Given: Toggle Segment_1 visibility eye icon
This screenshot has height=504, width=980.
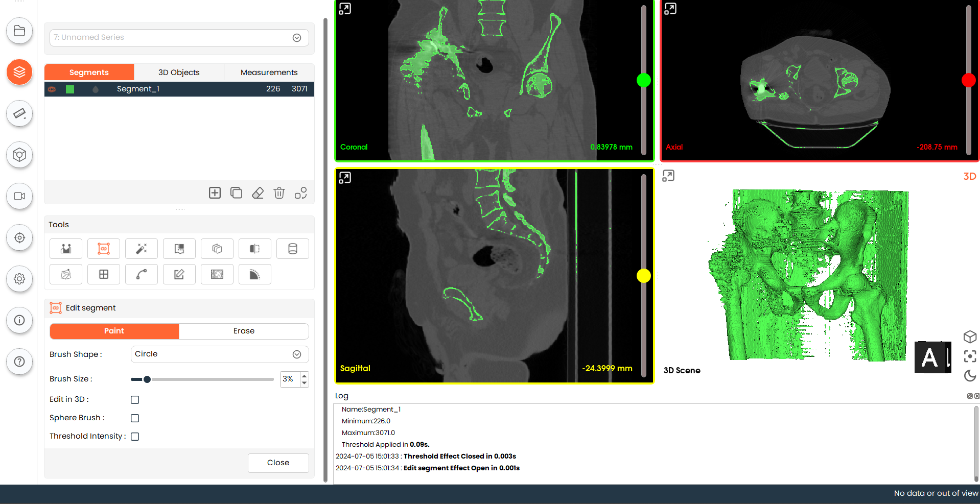Looking at the screenshot, I should click(52, 89).
